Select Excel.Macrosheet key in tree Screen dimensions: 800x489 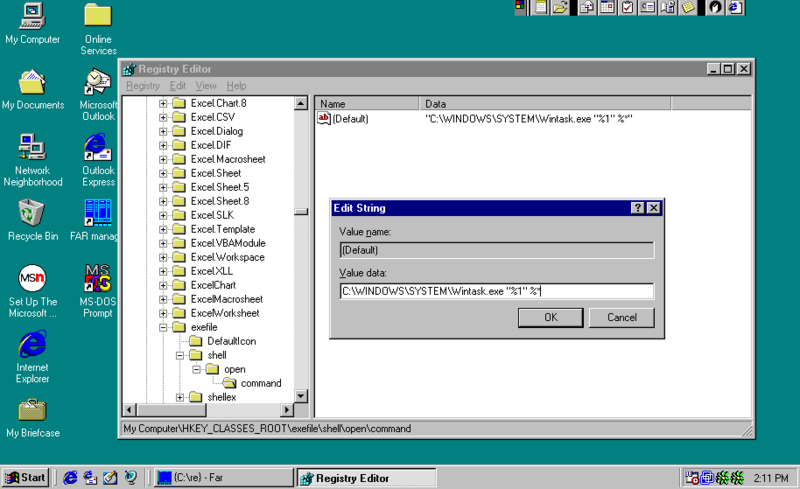(x=228, y=159)
